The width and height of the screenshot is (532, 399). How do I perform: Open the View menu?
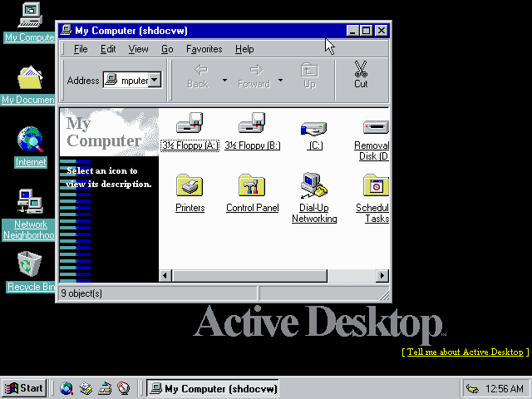tap(138, 49)
